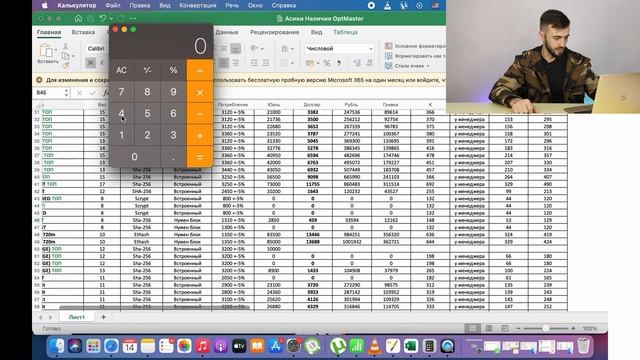The image size is (640, 360).
Task: Click the Redo icon in Excel title bar
Action: click(x=121, y=18)
